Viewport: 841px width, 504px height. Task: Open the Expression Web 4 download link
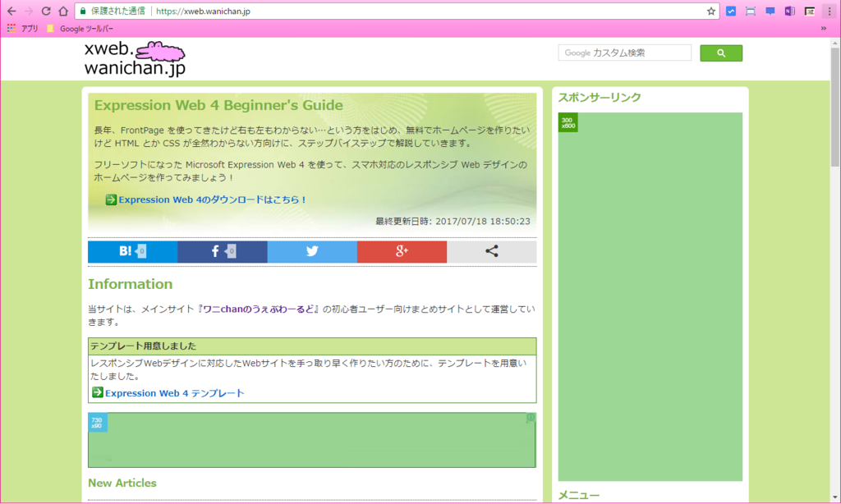(x=213, y=199)
